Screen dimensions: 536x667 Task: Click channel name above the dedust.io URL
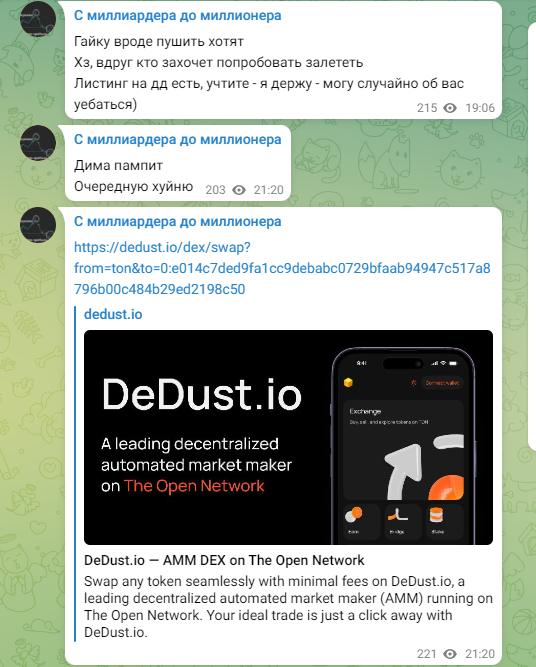(x=177, y=221)
